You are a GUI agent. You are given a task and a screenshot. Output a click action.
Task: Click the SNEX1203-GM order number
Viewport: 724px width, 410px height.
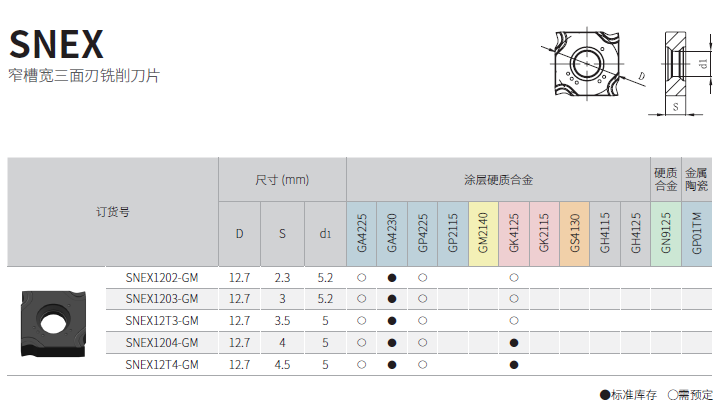(162, 299)
